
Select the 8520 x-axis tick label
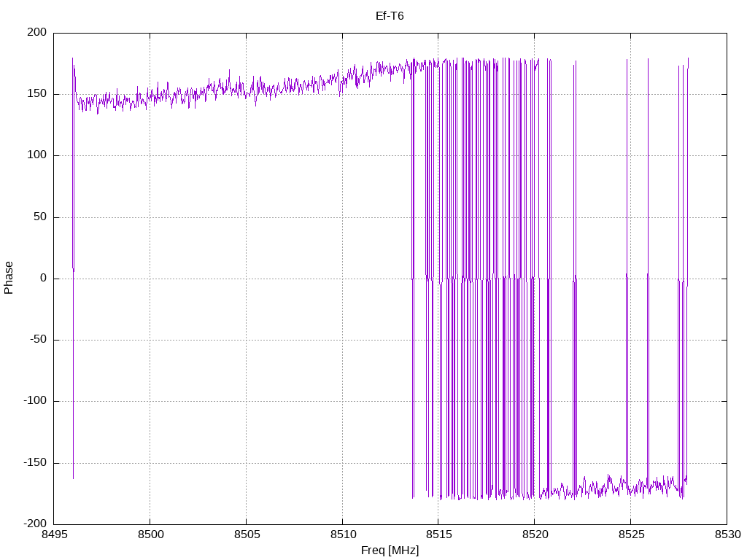(534, 536)
